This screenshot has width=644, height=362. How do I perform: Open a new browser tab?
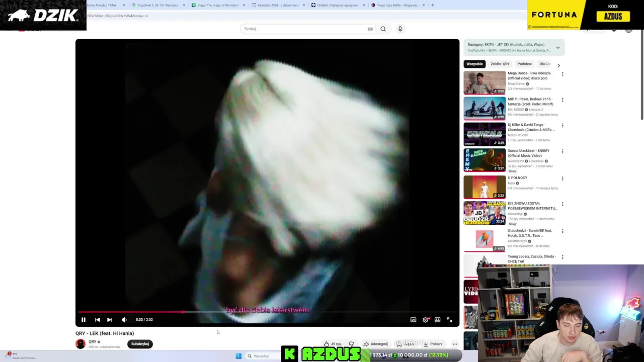(433, 5)
